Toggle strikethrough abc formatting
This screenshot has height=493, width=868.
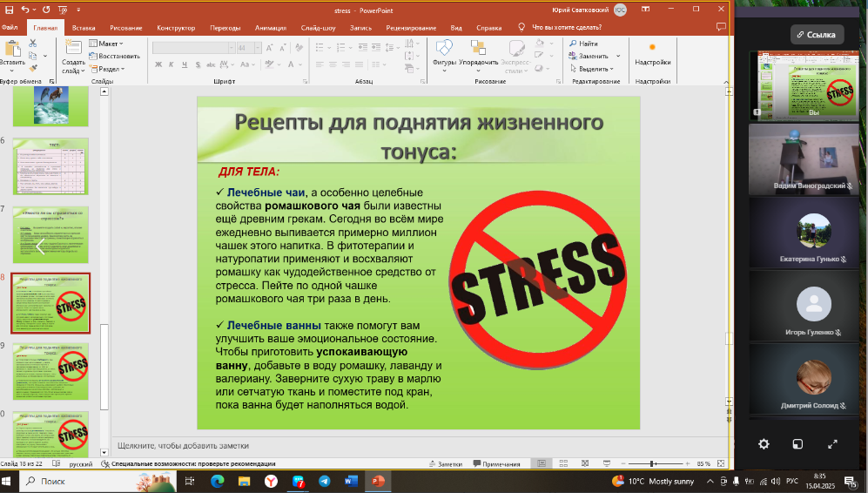click(211, 64)
